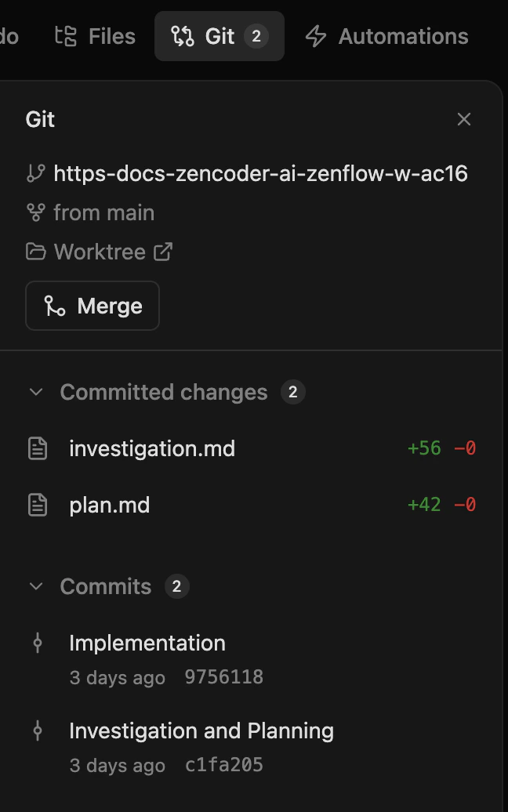Open investigation.md file diff
Image resolution: width=508 pixels, height=812 pixels.
point(251,448)
